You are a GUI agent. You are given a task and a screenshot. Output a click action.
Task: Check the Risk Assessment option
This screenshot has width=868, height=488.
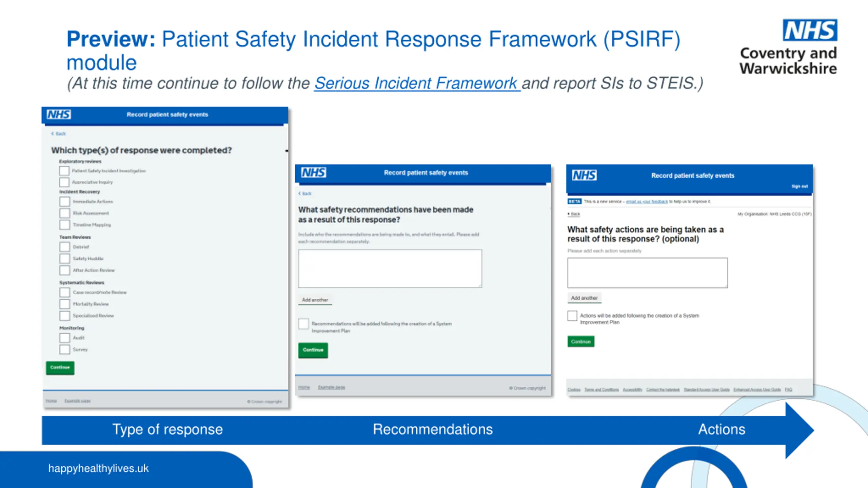[65, 213]
